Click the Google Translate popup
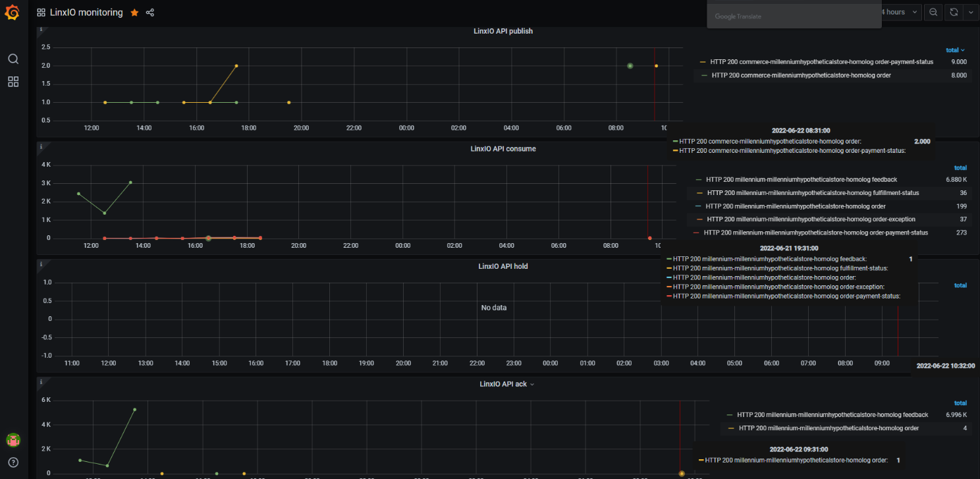Image resolution: width=980 pixels, height=479 pixels. (x=794, y=14)
